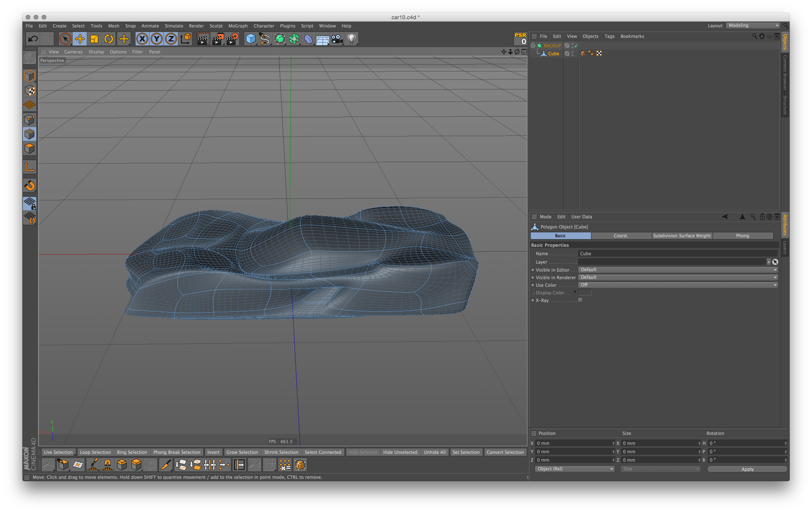The height and width of the screenshot is (513, 812).
Task: Click the Name input field
Action: coord(678,254)
